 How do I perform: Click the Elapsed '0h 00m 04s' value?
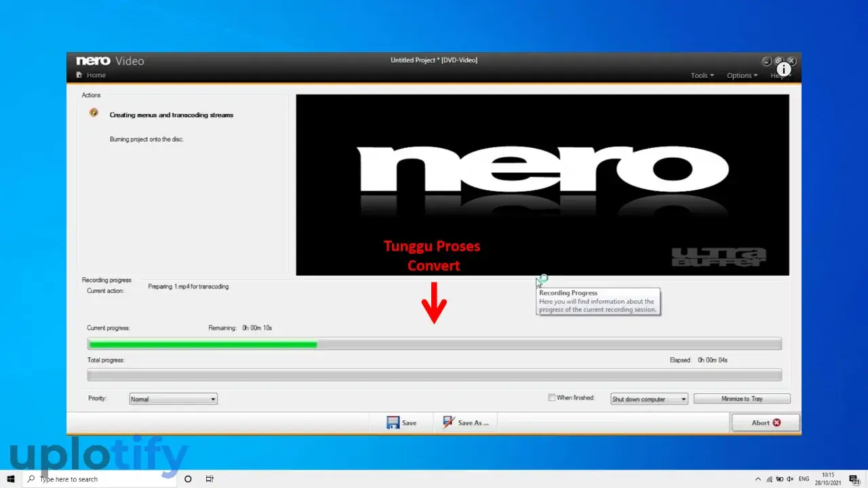(713, 361)
